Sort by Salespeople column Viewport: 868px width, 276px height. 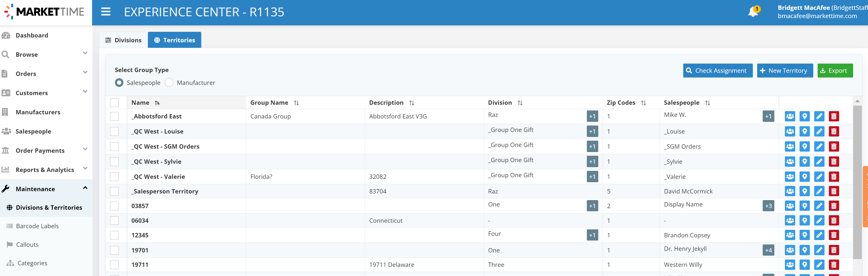707,103
